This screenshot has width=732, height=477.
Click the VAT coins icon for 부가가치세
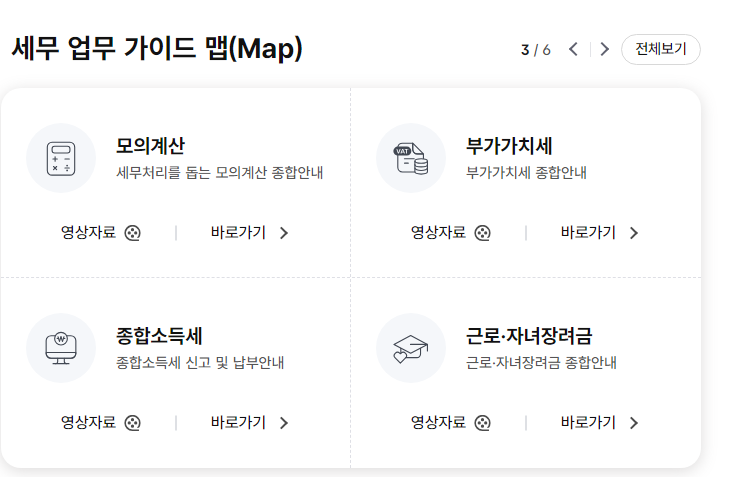pos(411,158)
